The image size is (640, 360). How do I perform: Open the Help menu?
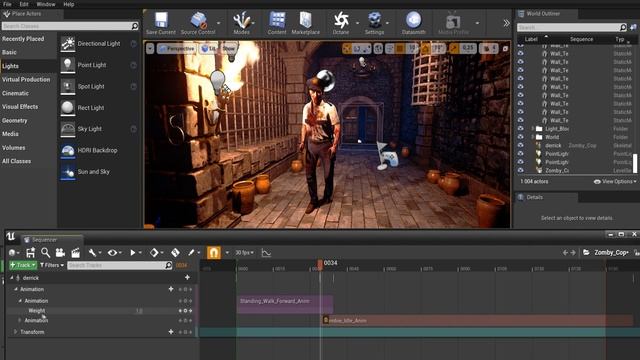pyautogui.click(x=69, y=4)
